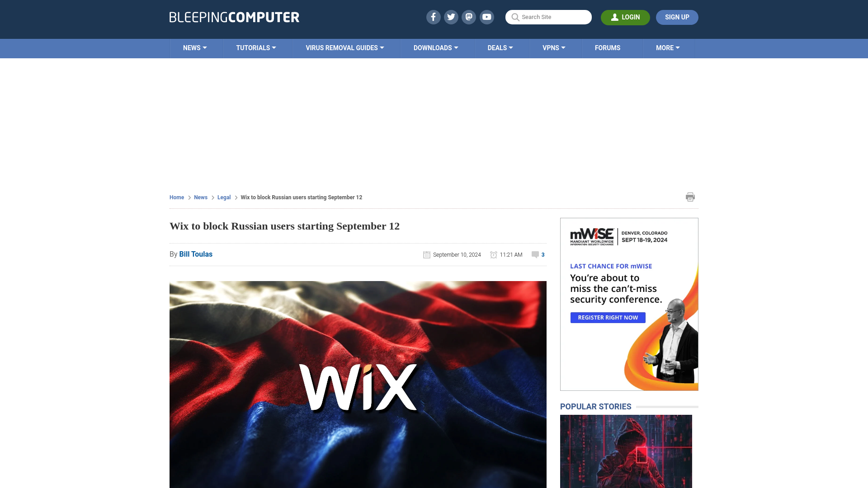
Task: Click the YouTube icon in the header
Action: [487, 17]
